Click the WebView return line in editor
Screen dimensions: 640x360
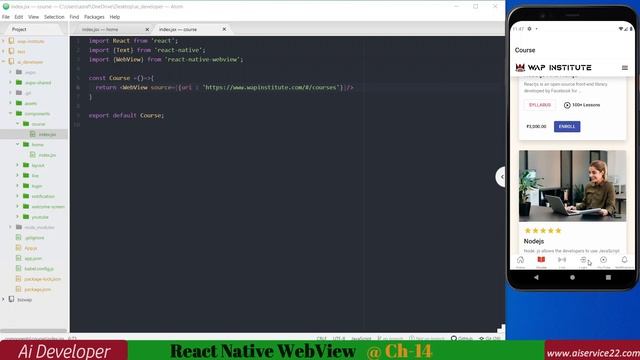click(x=224, y=87)
